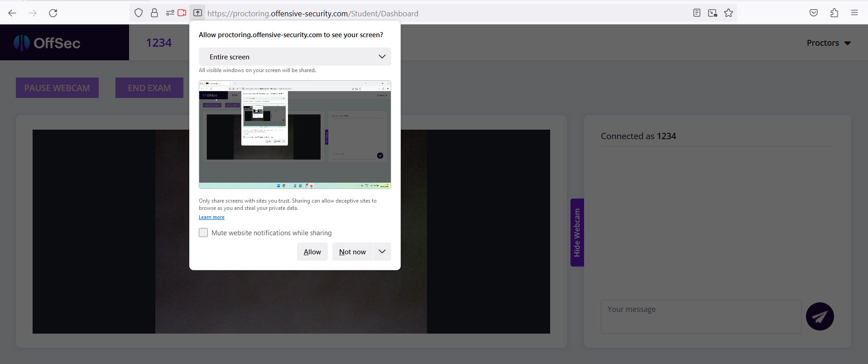Click the screen share preview thumbnail
Viewport: 868px width, 364px height.
coord(295,135)
